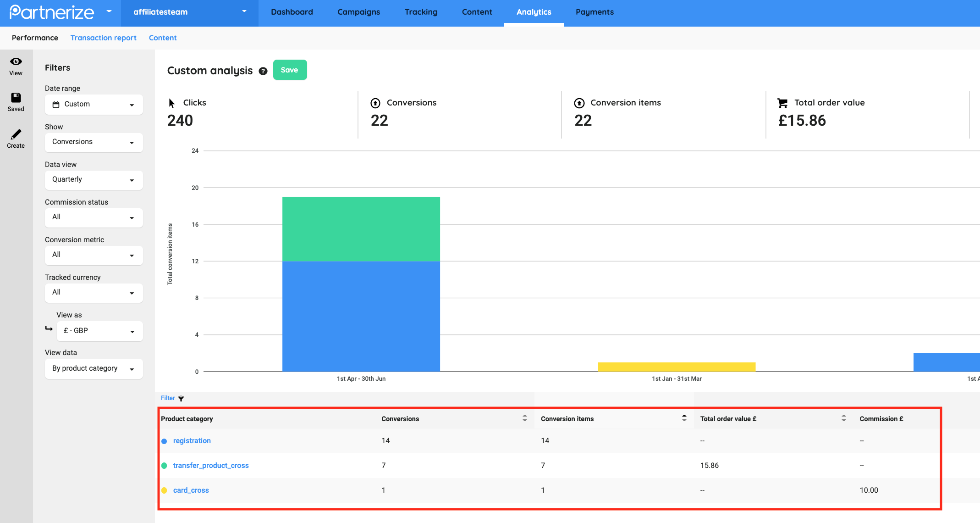Sort by Conversion items column arrows
The width and height of the screenshot is (980, 523).
(x=684, y=418)
